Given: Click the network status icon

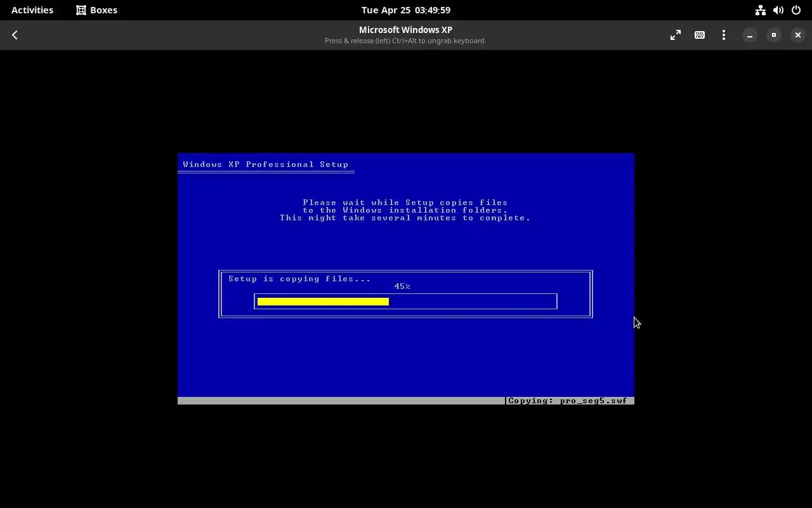Looking at the screenshot, I should coord(760,10).
